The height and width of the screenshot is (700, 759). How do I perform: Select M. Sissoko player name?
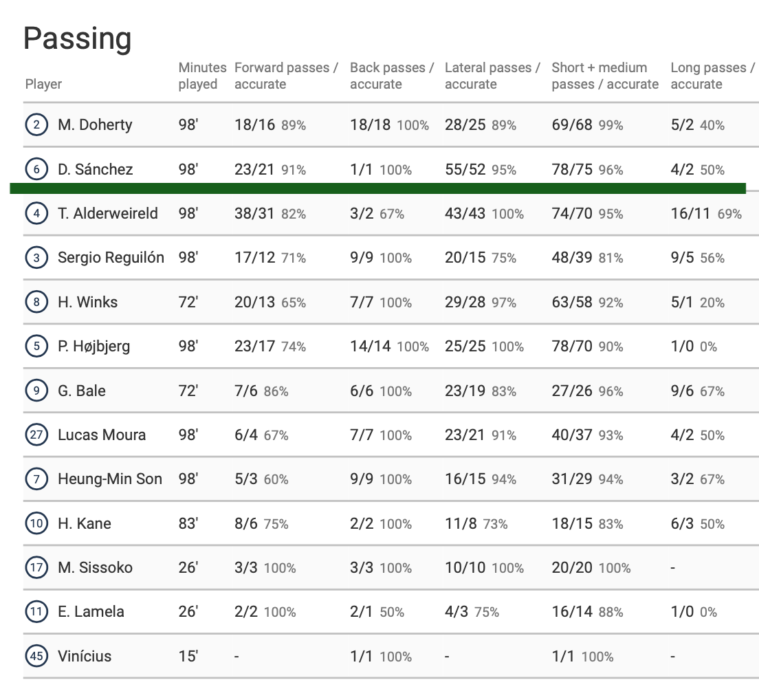coord(95,567)
